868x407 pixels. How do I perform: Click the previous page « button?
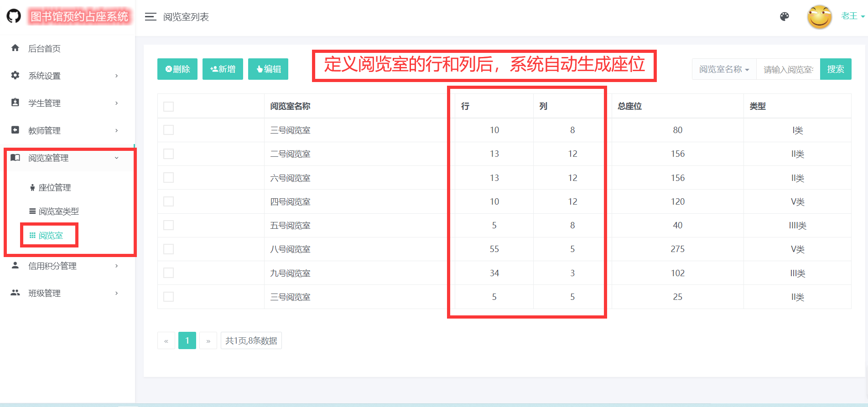pos(166,340)
